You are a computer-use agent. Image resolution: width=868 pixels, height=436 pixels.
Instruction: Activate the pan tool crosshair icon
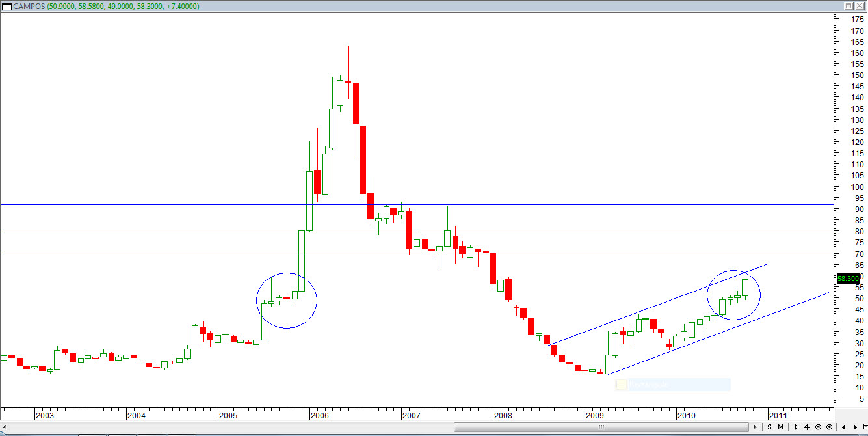click(807, 428)
